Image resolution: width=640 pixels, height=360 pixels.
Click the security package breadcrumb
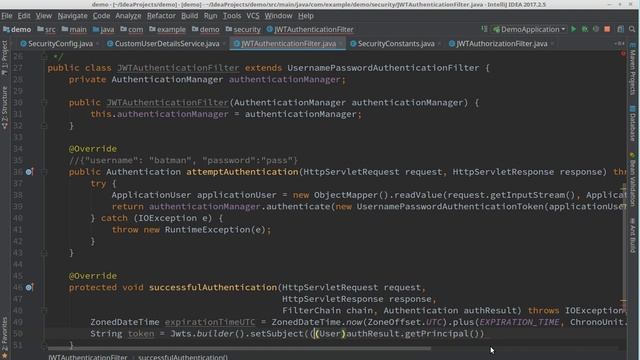[x=243, y=29]
